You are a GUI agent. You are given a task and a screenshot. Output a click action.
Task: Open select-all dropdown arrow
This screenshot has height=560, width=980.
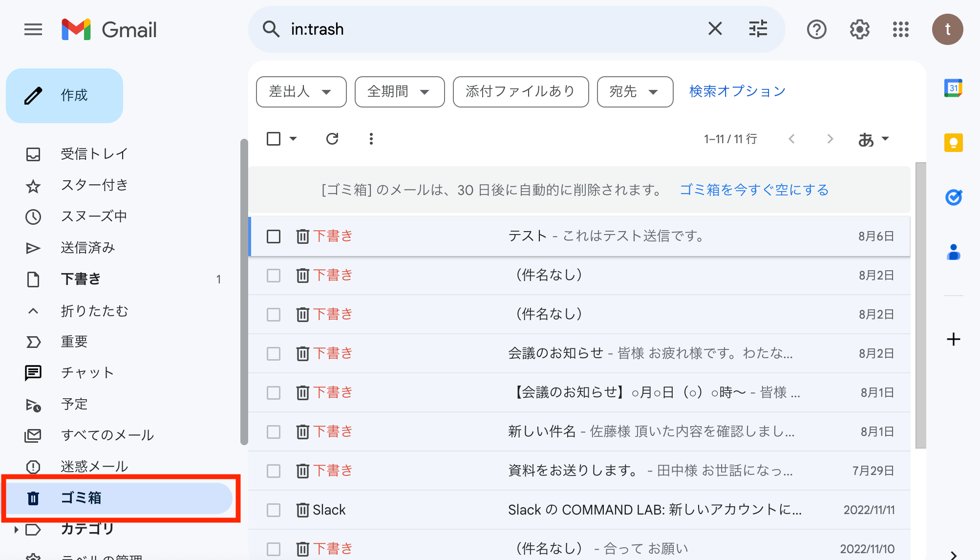(x=293, y=139)
